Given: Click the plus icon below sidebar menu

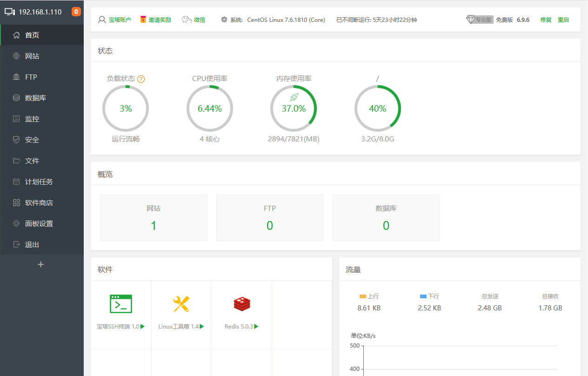Looking at the screenshot, I should point(41,264).
